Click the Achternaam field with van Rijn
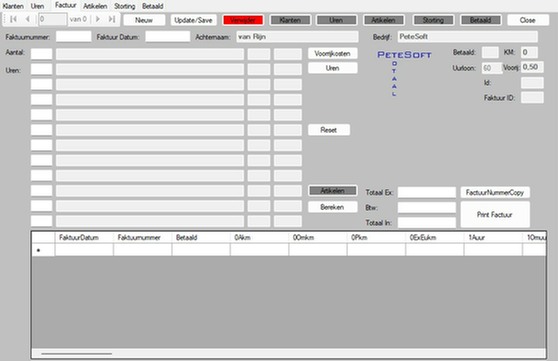The height and width of the screenshot is (361, 558). tap(297, 37)
